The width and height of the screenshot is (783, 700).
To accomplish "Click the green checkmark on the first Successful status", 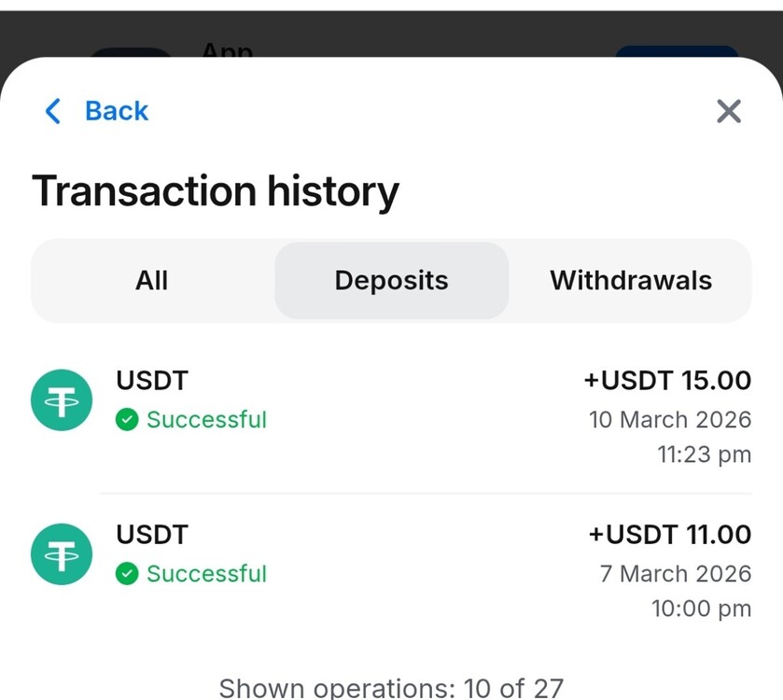I will coord(126,420).
